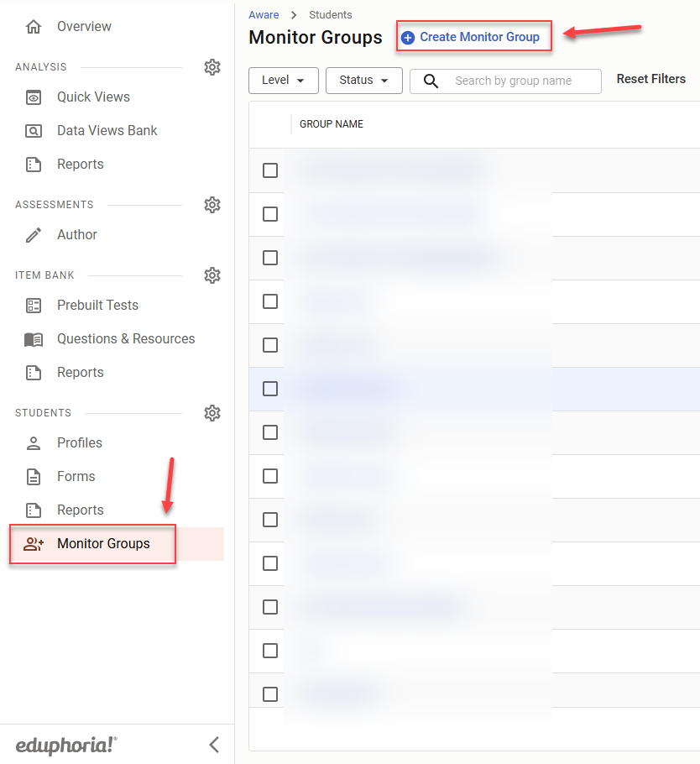Open settings gear next to Assessments

point(212,205)
